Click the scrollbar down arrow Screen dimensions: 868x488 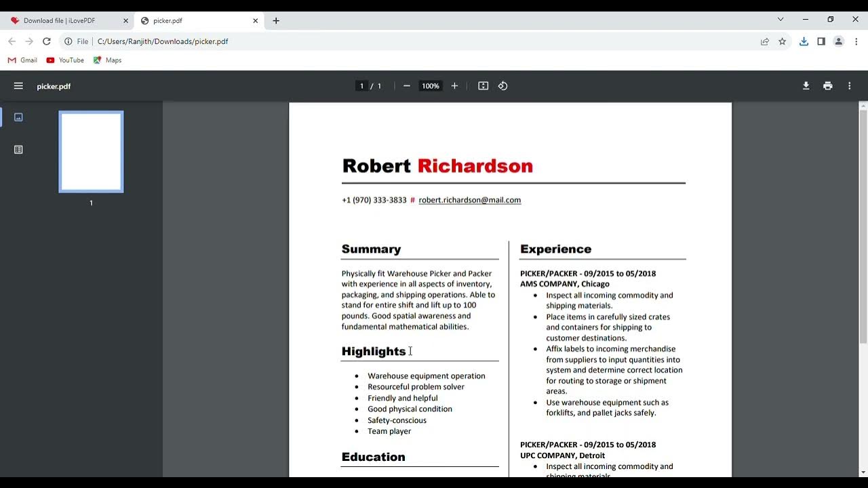(863, 472)
